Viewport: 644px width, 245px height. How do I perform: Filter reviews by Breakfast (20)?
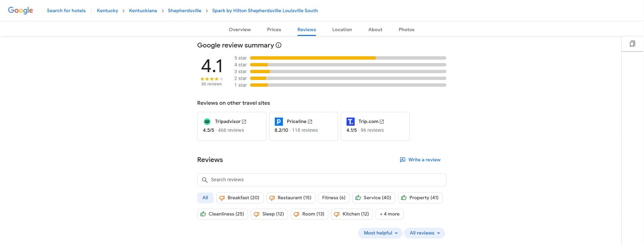[x=240, y=198]
